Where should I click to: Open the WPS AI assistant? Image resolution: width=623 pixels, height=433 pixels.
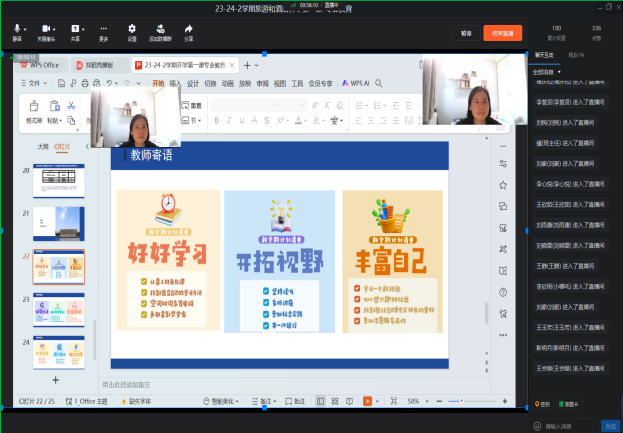click(356, 84)
